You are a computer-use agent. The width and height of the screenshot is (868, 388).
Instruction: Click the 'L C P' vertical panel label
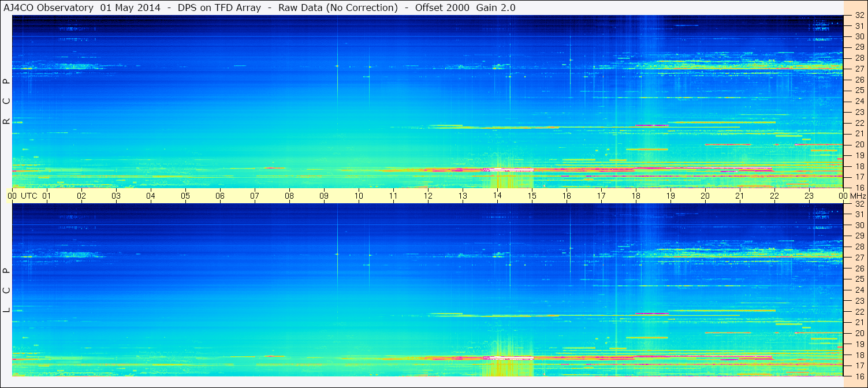pyautogui.click(x=7, y=290)
